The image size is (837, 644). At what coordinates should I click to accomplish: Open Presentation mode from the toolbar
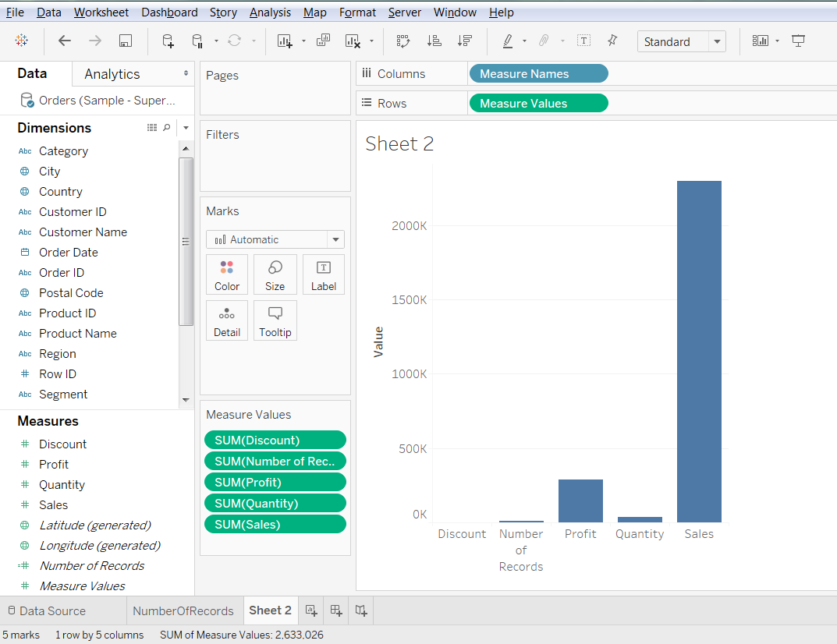click(798, 41)
